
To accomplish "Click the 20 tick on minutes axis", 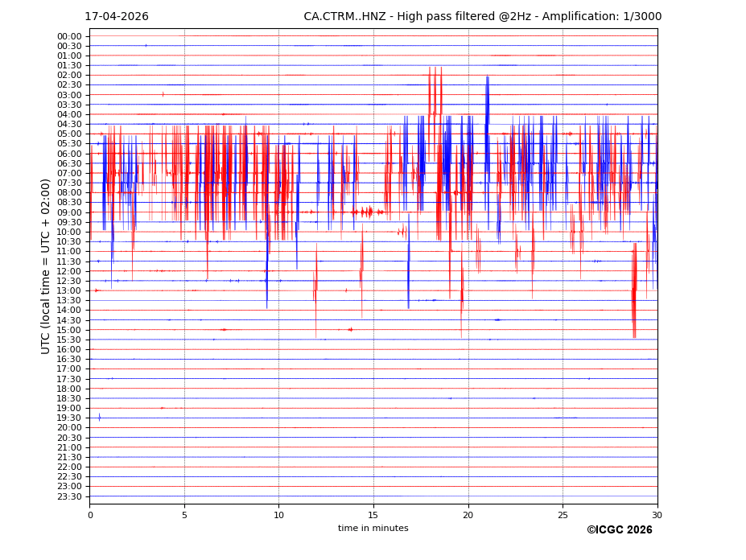I will pos(468,515).
